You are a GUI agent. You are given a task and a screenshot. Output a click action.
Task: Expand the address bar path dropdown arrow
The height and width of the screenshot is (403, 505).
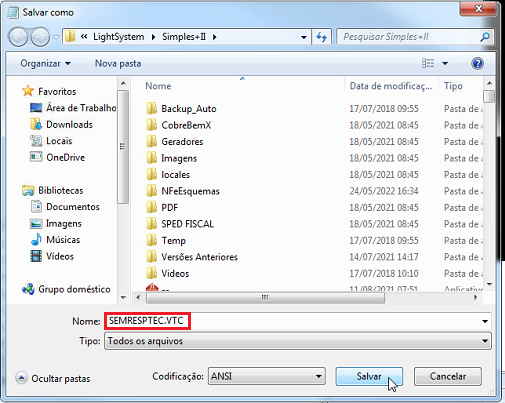pos(303,37)
